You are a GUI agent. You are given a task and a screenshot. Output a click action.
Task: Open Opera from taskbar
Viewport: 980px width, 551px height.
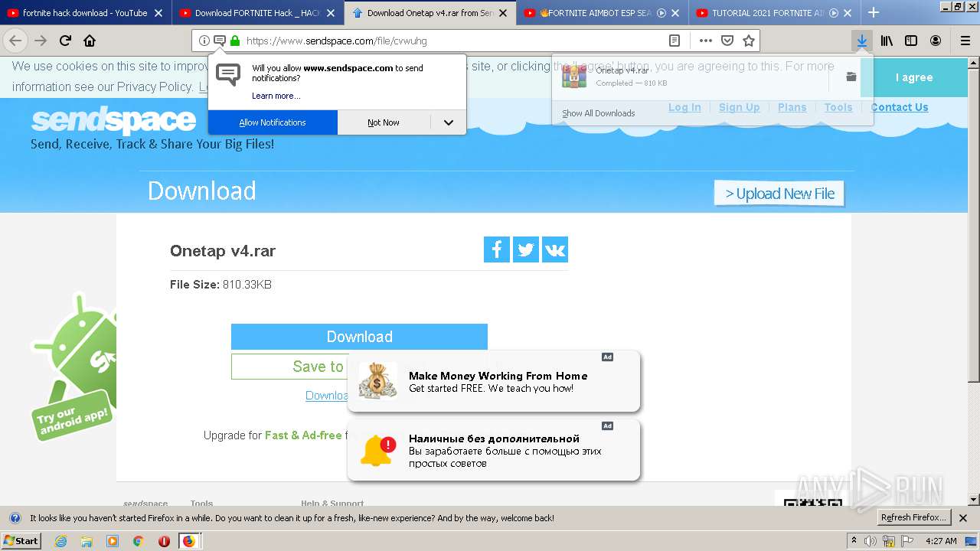pyautogui.click(x=164, y=541)
